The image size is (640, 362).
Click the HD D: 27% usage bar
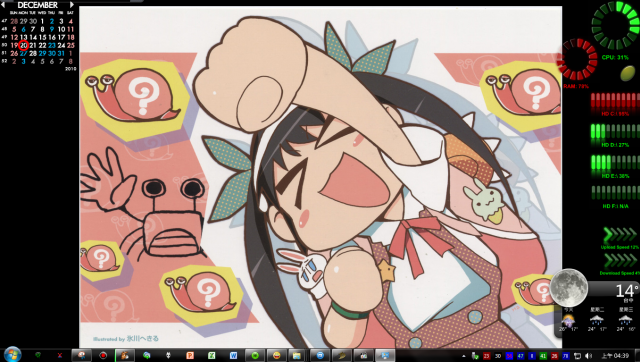tap(615, 132)
